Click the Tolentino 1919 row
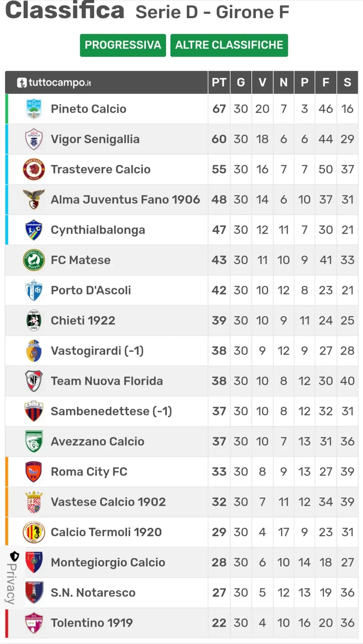The image size is (363, 644). [x=181, y=623]
